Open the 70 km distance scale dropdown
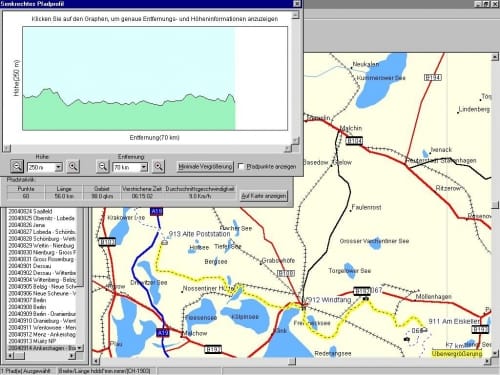The height and width of the screenshot is (375, 500). click(144, 167)
